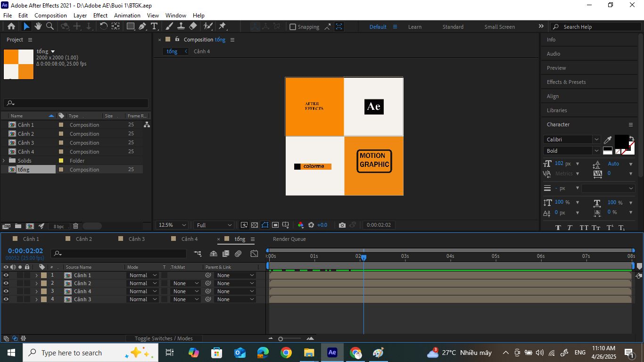Image resolution: width=644 pixels, height=362 pixels.
Task: Select the Puppet Pin tool
Action: (222, 26)
